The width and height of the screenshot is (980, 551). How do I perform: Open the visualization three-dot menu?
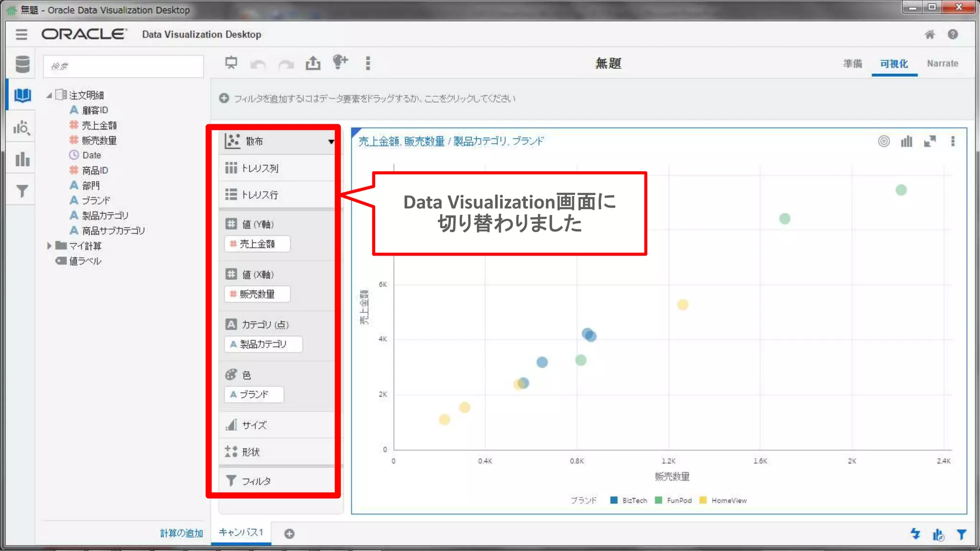tap(953, 141)
